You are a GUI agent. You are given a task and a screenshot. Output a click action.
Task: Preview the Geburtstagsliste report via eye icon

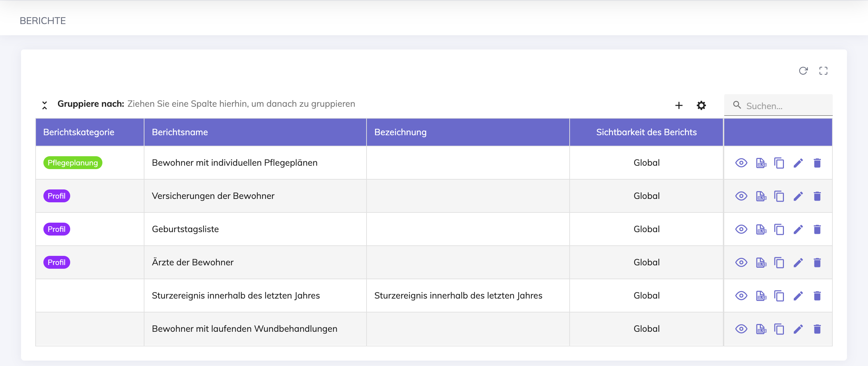741,229
